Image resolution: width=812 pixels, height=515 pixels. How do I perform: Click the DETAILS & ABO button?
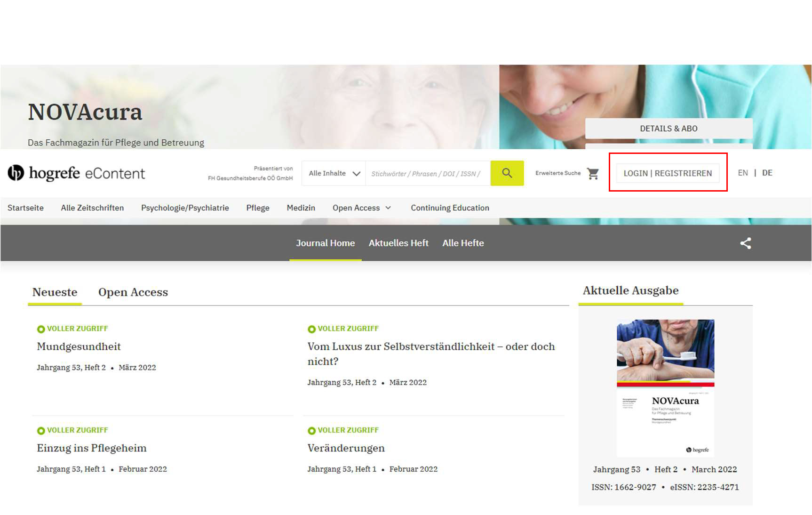click(669, 129)
